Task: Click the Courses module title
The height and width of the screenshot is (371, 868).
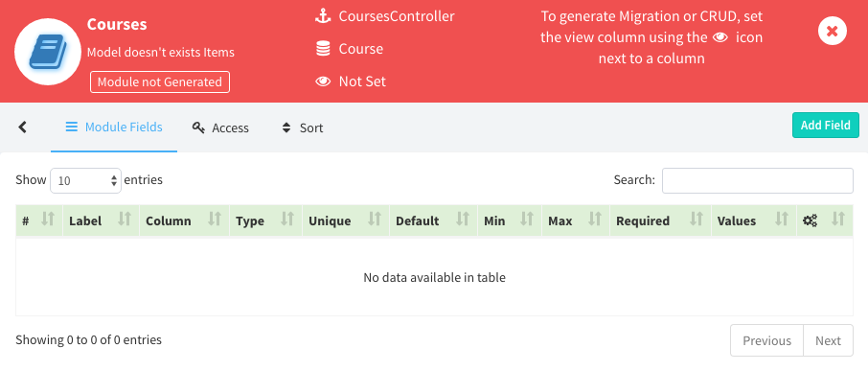Action: pos(117,24)
